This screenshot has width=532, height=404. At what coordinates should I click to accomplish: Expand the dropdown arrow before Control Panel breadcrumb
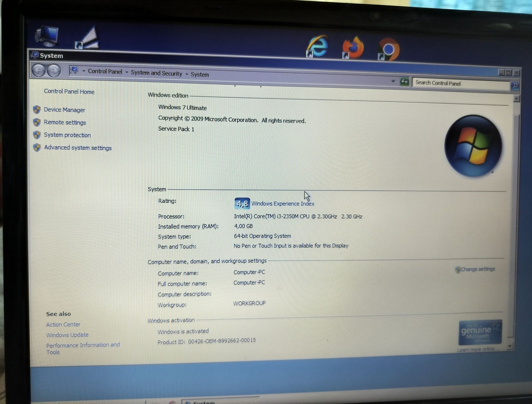84,71
